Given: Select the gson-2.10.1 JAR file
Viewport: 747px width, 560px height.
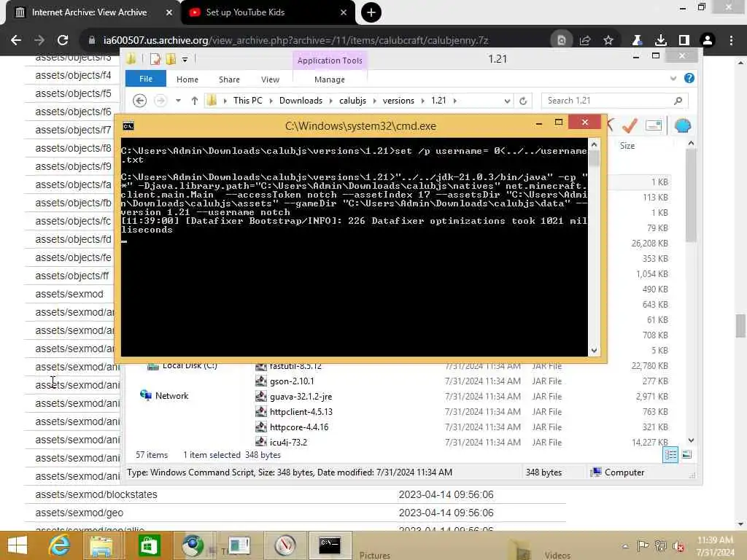Looking at the screenshot, I should (x=292, y=381).
